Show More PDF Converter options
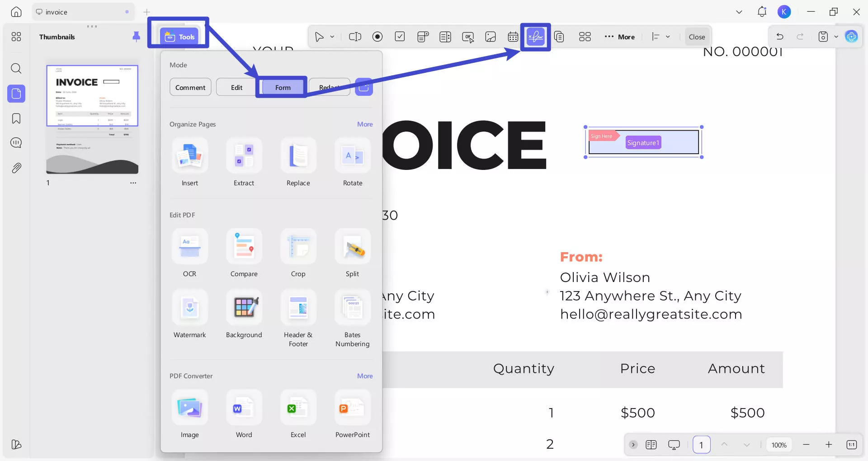The image size is (868, 461). tap(365, 376)
